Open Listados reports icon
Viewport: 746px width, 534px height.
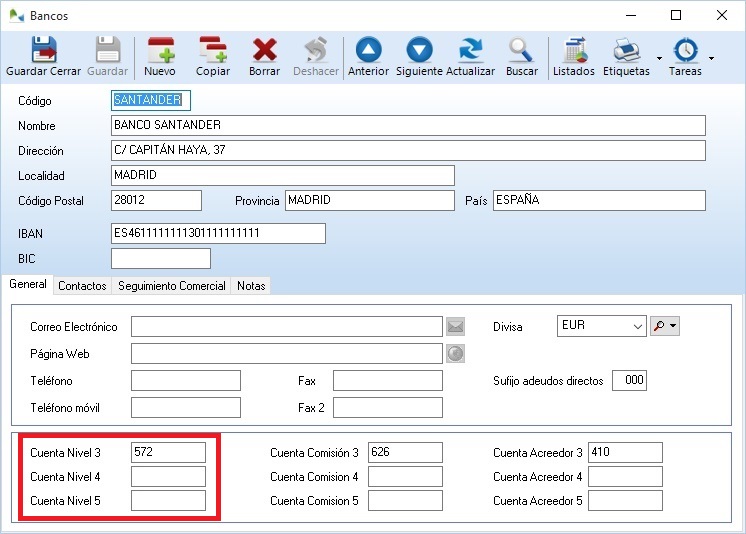click(x=574, y=57)
